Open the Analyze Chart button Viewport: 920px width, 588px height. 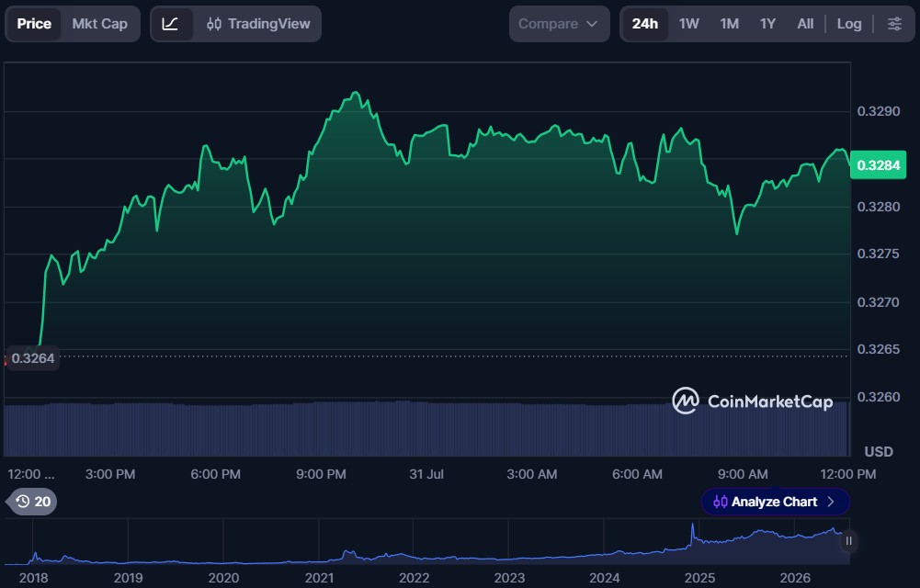tap(775, 502)
